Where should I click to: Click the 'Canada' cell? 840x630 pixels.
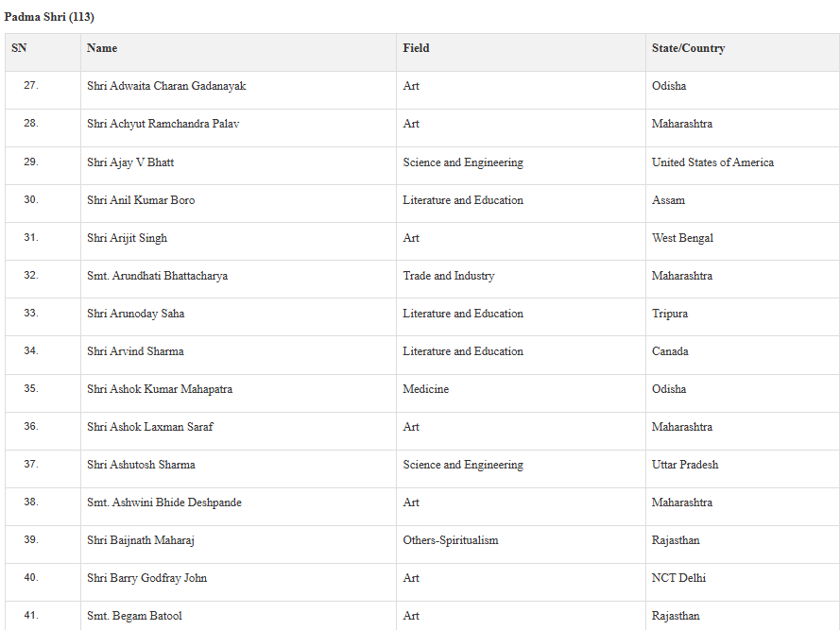(x=670, y=351)
